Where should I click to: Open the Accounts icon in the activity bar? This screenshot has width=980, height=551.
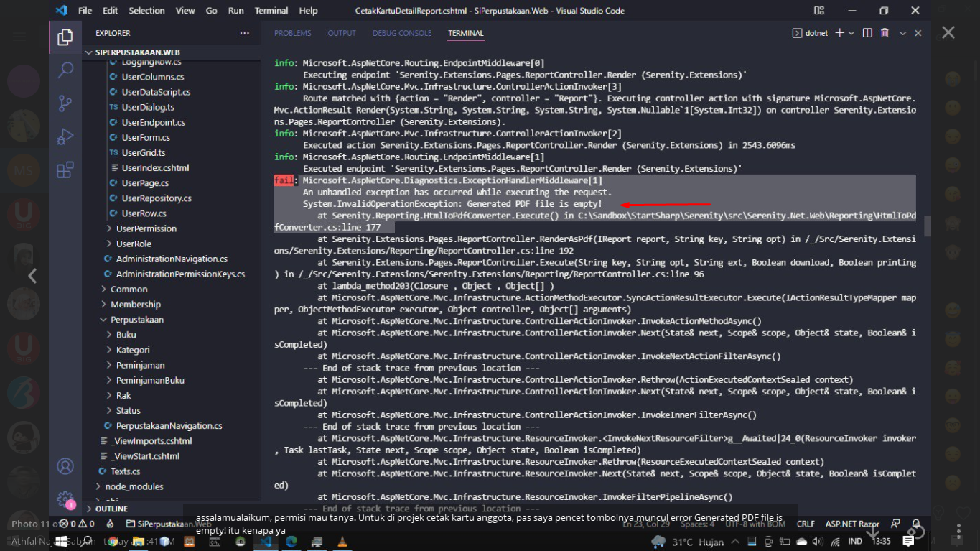[65, 466]
